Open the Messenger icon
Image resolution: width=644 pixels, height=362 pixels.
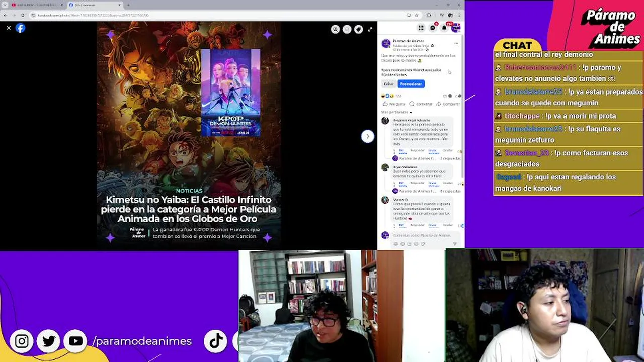[433, 28]
